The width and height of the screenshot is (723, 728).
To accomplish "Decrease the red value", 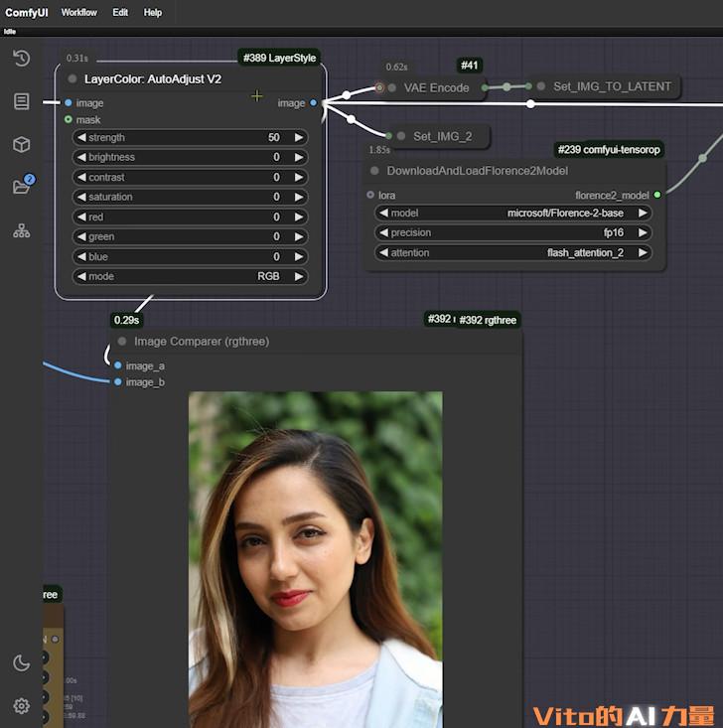I will pos(81,217).
